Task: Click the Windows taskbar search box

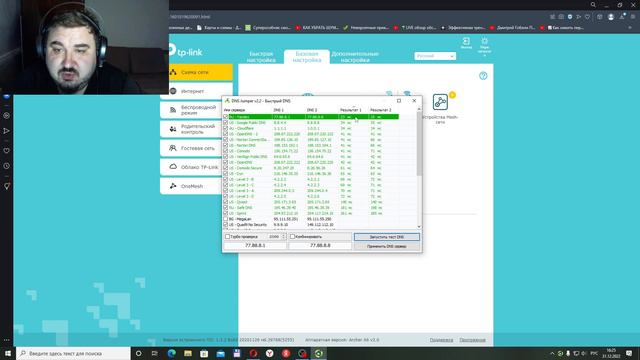Action: click(73, 353)
